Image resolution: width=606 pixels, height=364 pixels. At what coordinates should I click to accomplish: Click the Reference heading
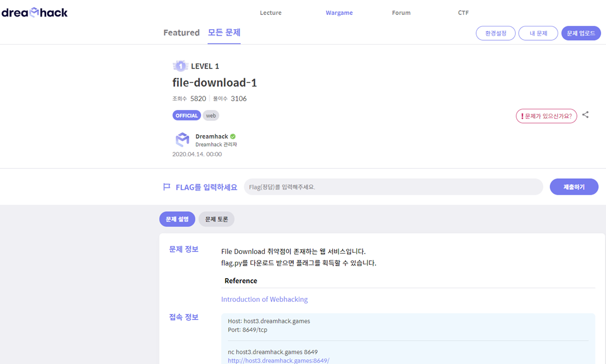click(x=241, y=281)
